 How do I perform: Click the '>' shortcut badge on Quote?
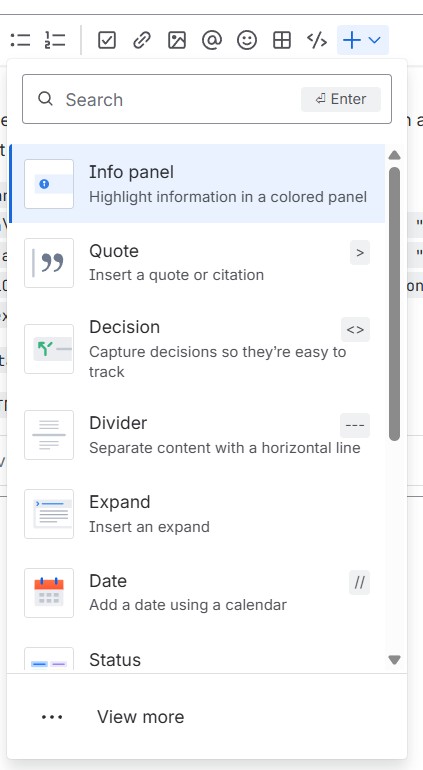click(x=360, y=253)
